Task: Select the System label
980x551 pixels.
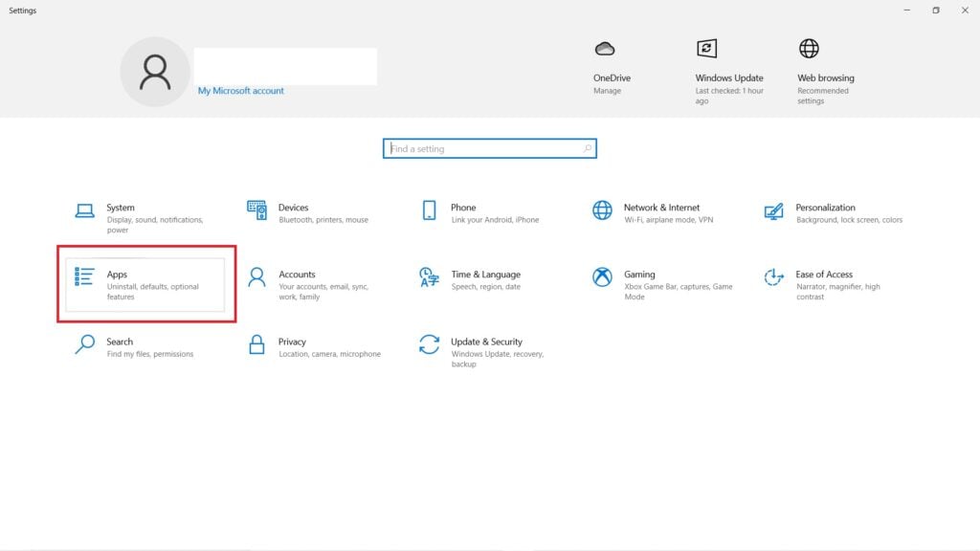Action: coord(120,208)
